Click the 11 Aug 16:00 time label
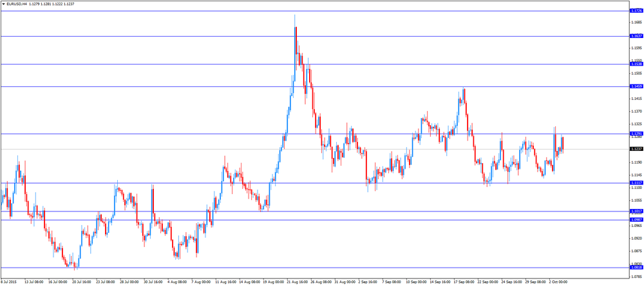The height and width of the screenshot is (285, 644). (x=225, y=282)
